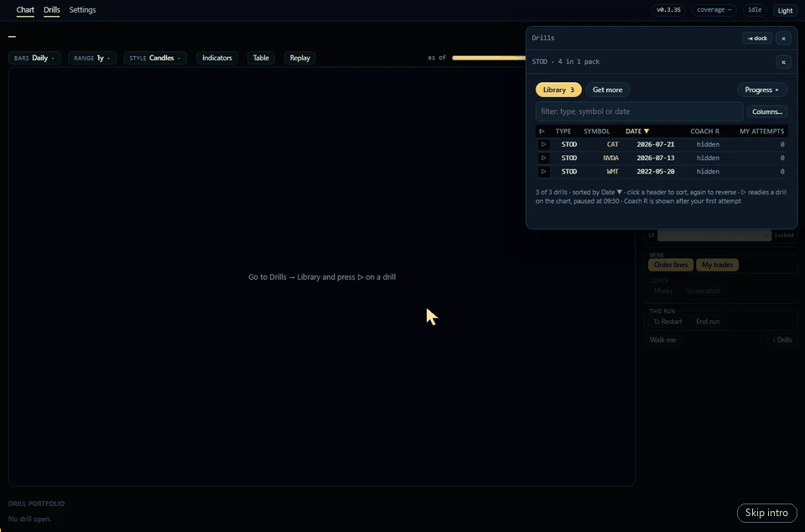The width and height of the screenshot is (805, 532).
Task: Open the Bars Daily dropdown
Action: 34,58
